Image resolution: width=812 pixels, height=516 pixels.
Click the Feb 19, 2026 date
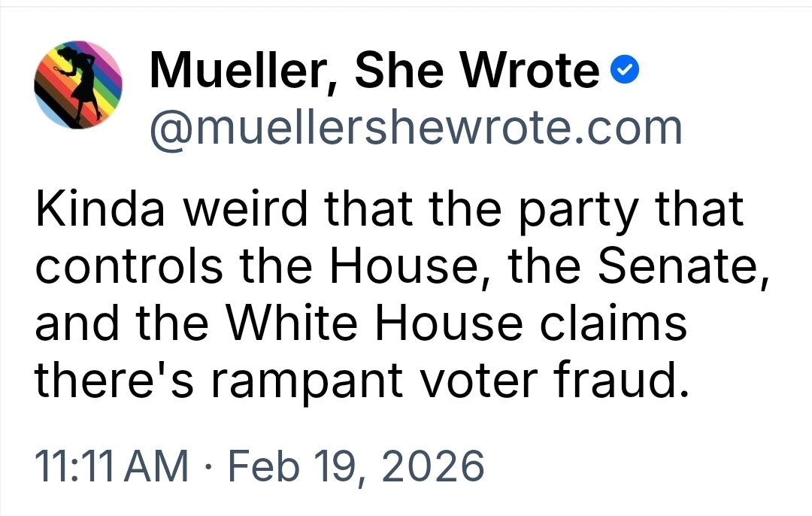pos(356,466)
